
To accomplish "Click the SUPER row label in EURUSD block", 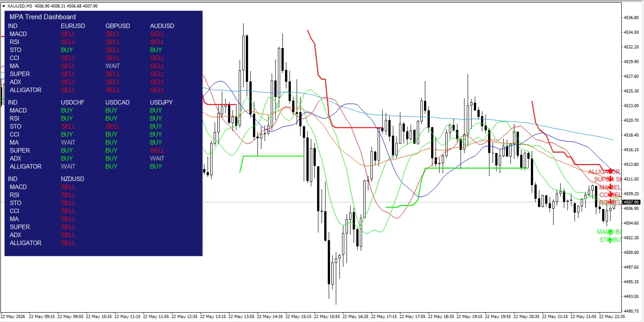I will pos(20,74).
